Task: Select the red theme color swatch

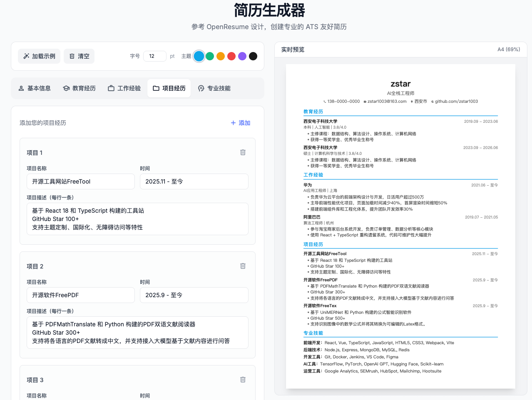Action: pos(231,56)
